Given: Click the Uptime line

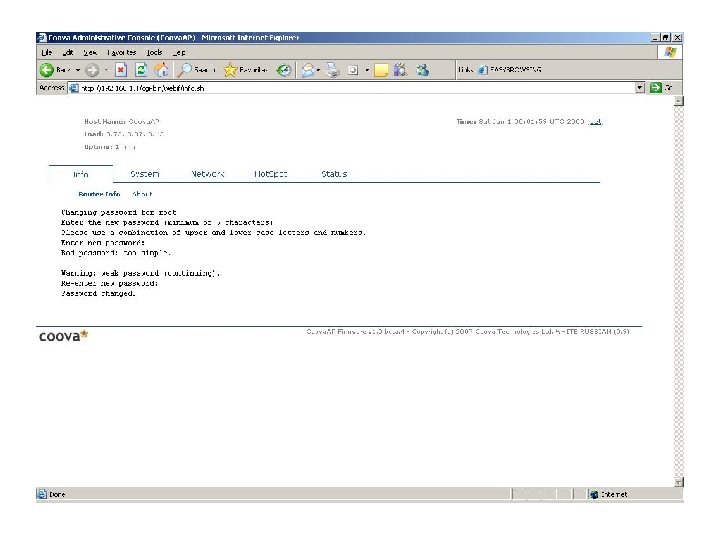Looking at the screenshot, I should point(109,147).
